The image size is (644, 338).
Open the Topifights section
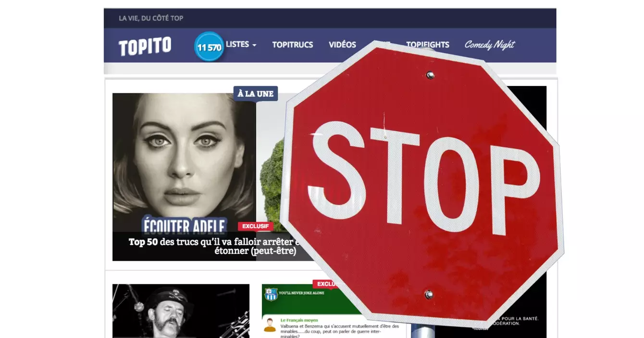pyautogui.click(x=428, y=45)
